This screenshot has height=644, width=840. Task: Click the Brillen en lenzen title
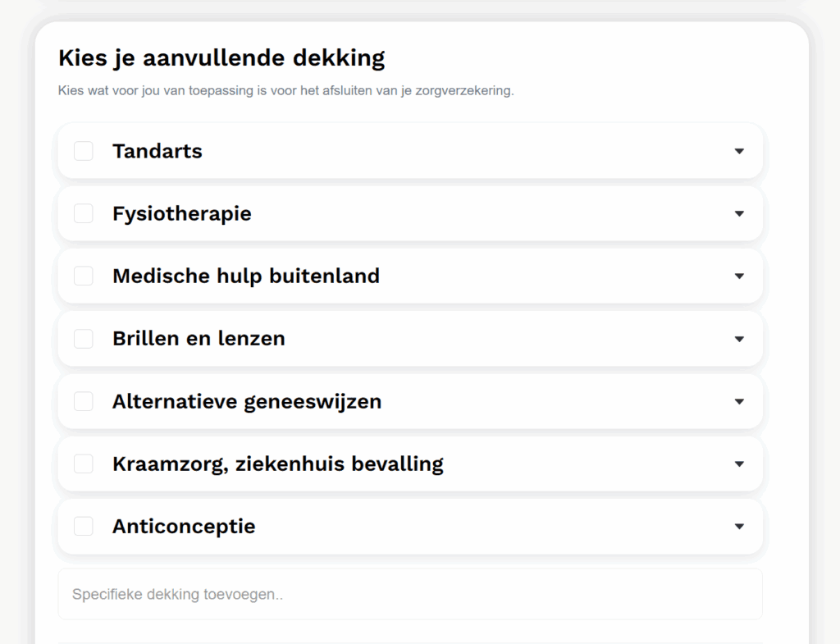(199, 339)
